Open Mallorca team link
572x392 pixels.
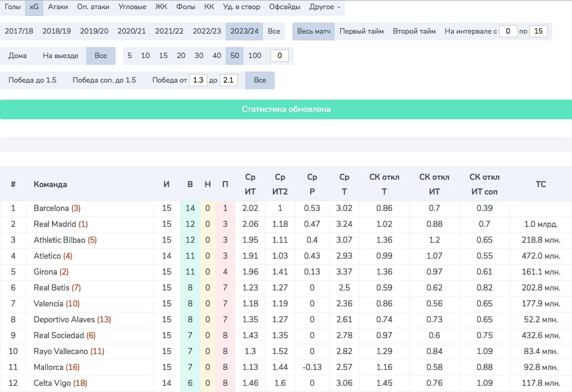[x=48, y=367]
